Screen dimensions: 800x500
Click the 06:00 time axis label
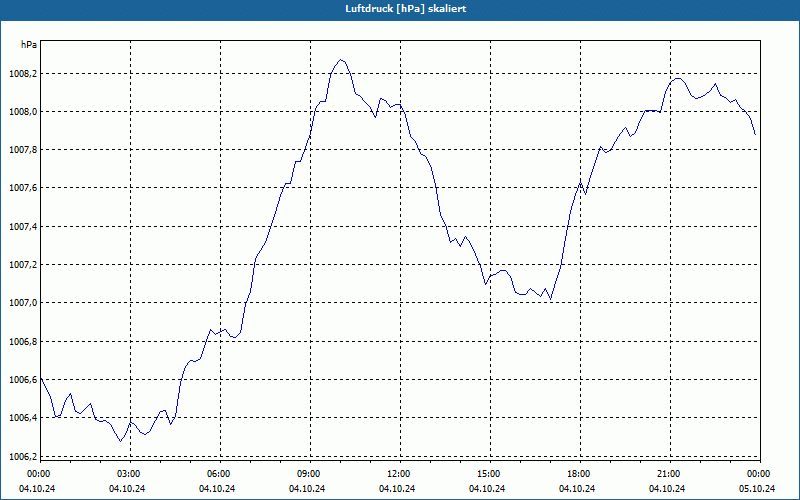point(220,473)
